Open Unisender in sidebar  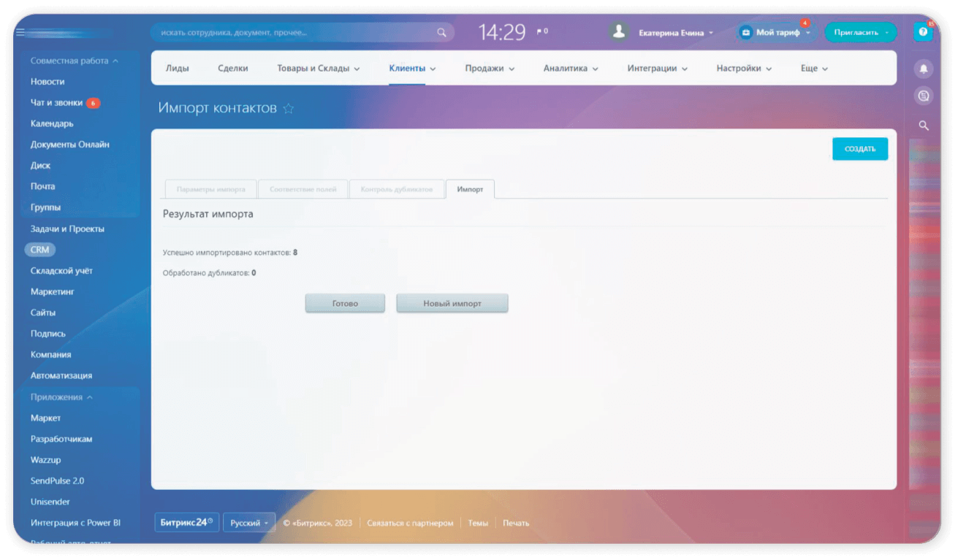point(49,502)
